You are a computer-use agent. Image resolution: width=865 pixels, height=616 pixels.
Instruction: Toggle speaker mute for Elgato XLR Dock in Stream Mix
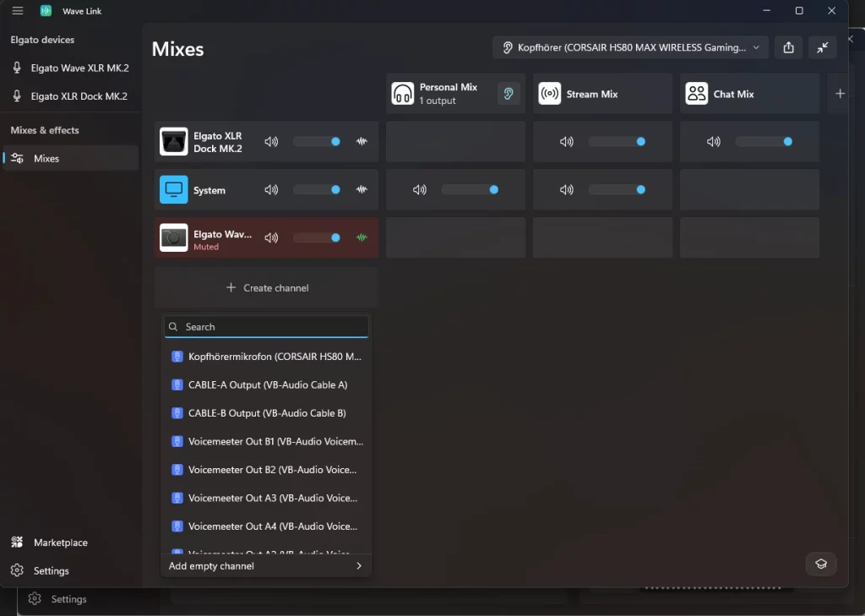click(x=567, y=142)
